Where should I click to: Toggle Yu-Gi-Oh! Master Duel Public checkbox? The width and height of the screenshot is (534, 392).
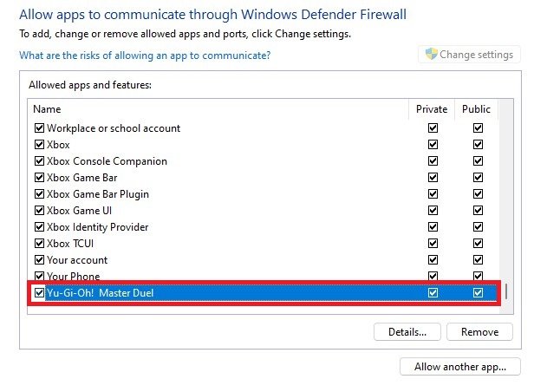[x=478, y=293]
